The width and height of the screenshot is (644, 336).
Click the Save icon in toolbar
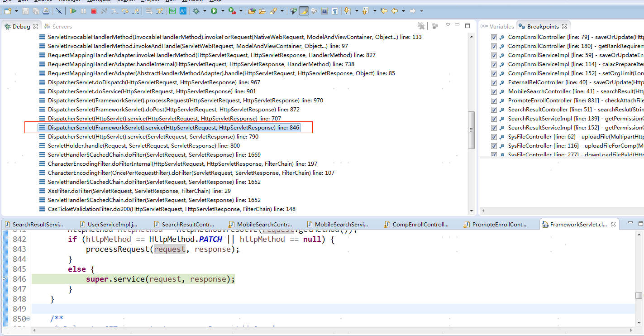[25, 11]
